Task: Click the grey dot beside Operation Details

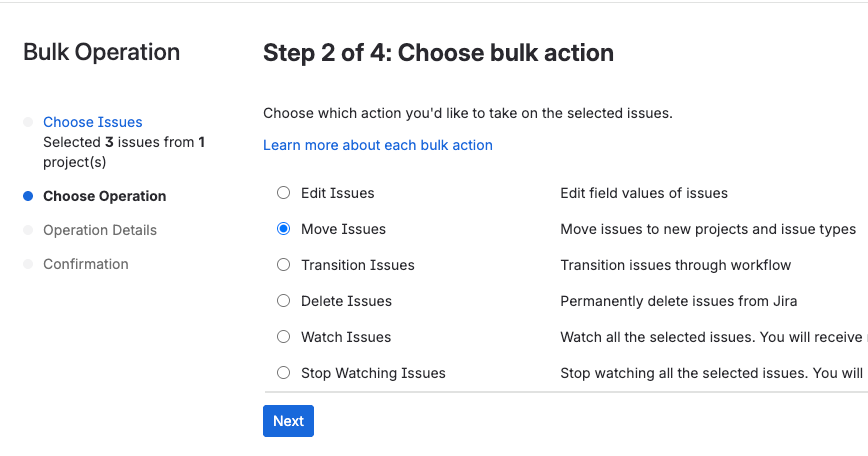Action: (28, 230)
